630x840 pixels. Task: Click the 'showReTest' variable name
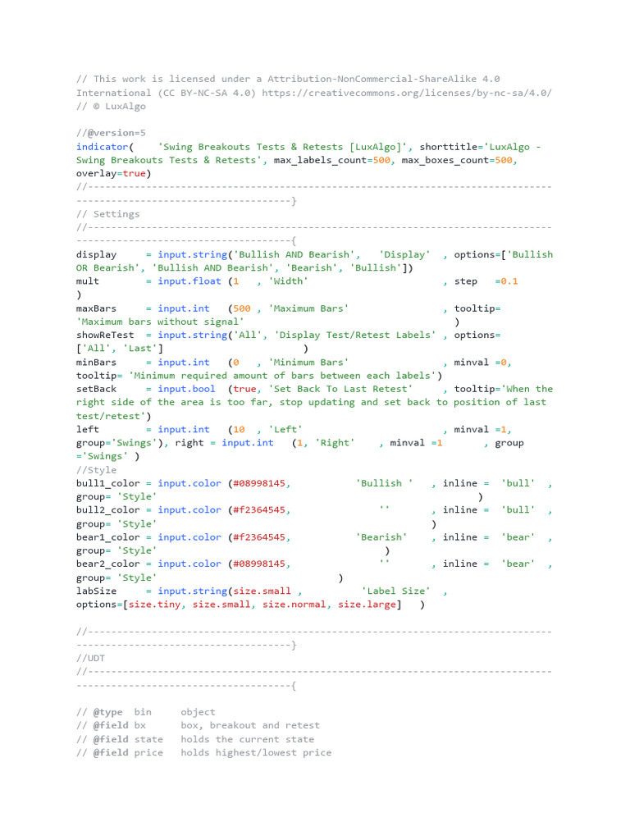point(105,335)
